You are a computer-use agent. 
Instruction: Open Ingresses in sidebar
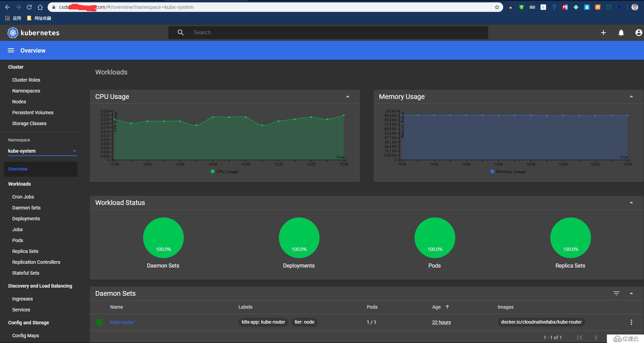[22, 299]
